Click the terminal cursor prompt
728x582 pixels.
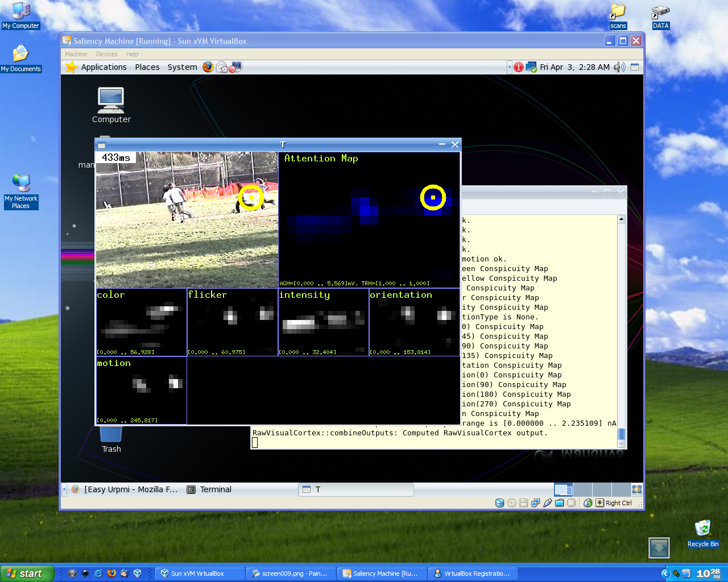255,443
